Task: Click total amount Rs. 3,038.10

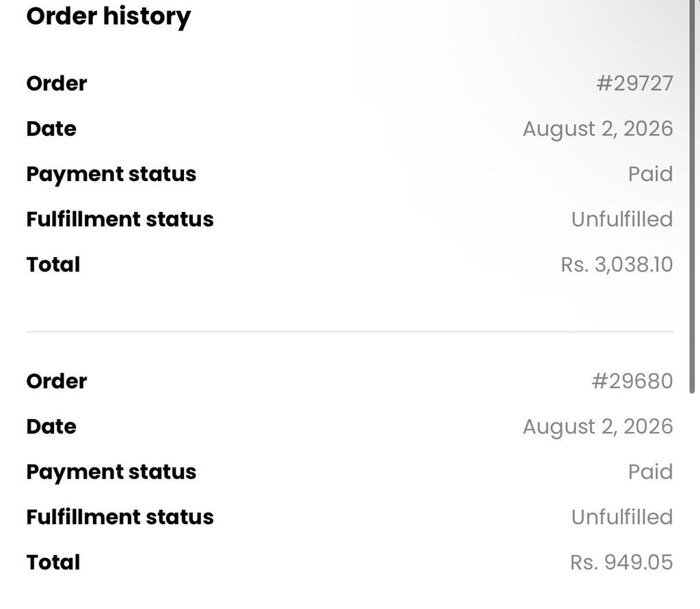Action: pos(617,265)
